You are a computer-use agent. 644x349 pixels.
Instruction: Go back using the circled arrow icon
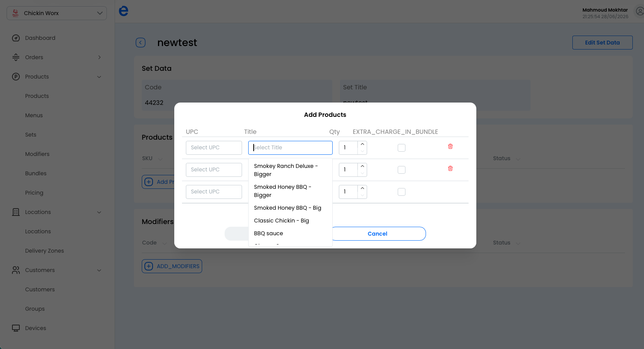coord(141,43)
